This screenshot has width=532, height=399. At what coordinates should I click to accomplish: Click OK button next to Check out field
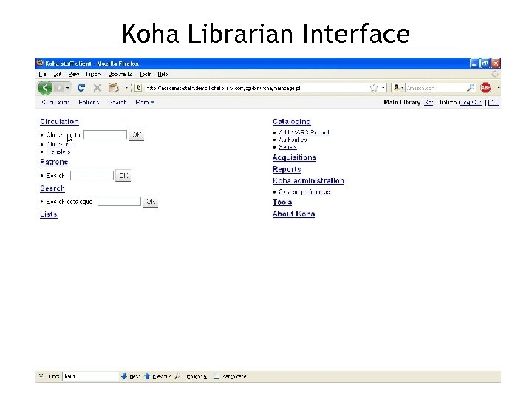click(137, 134)
